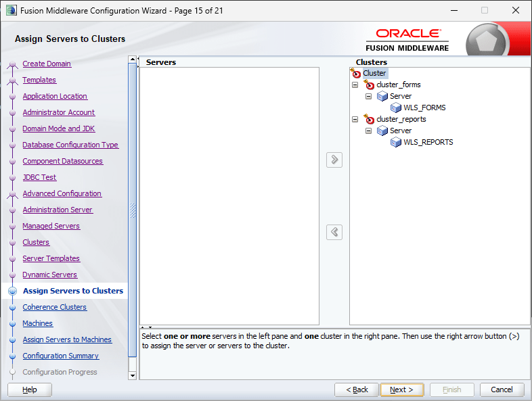Open Domain Mode and JDK step
The width and height of the screenshot is (532, 401).
(59, 128)
